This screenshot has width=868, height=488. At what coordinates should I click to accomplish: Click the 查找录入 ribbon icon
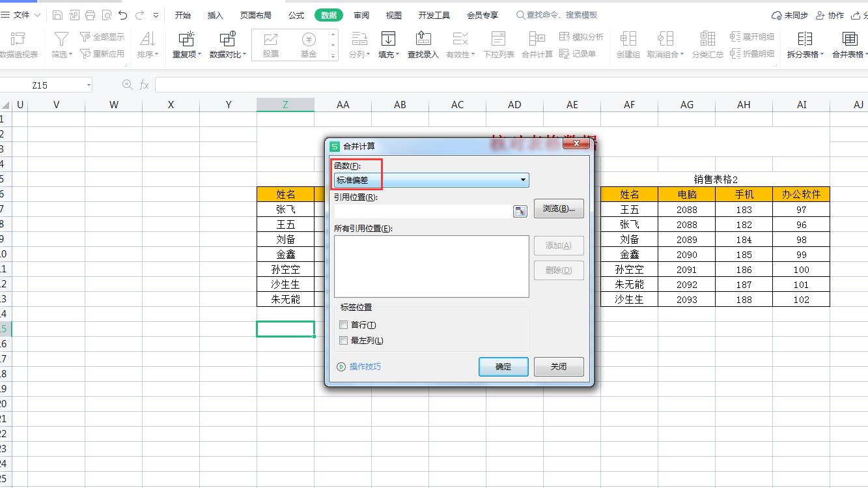pos(423,39)
